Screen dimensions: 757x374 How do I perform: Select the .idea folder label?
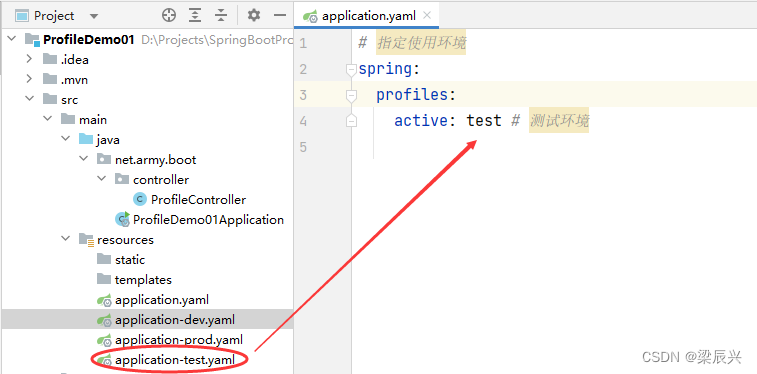(74, 60)
